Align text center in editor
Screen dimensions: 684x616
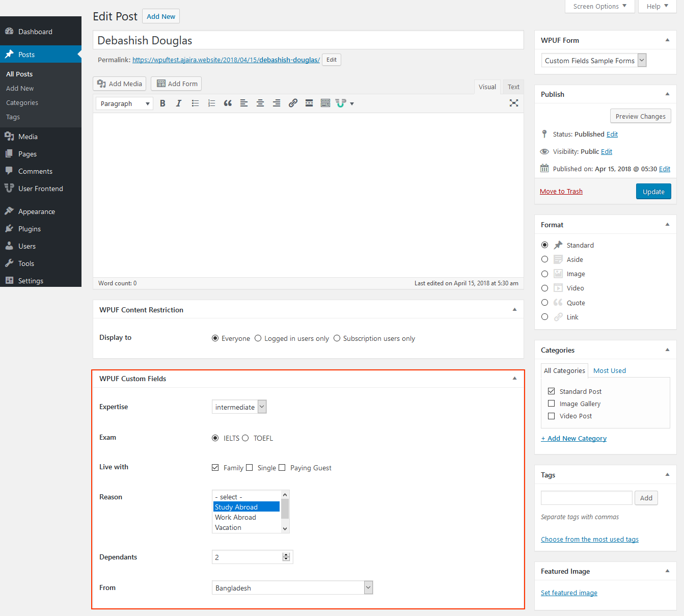[x=260, y=103]
